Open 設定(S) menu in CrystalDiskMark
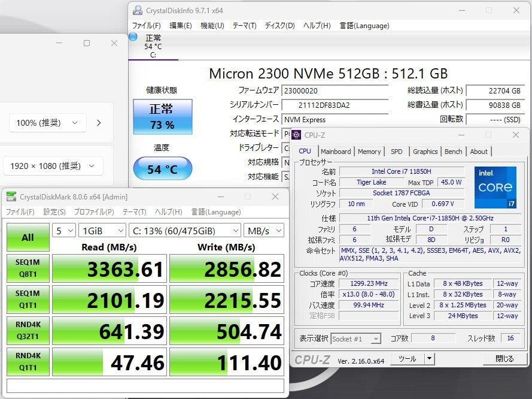 click(x=54, y=212)
